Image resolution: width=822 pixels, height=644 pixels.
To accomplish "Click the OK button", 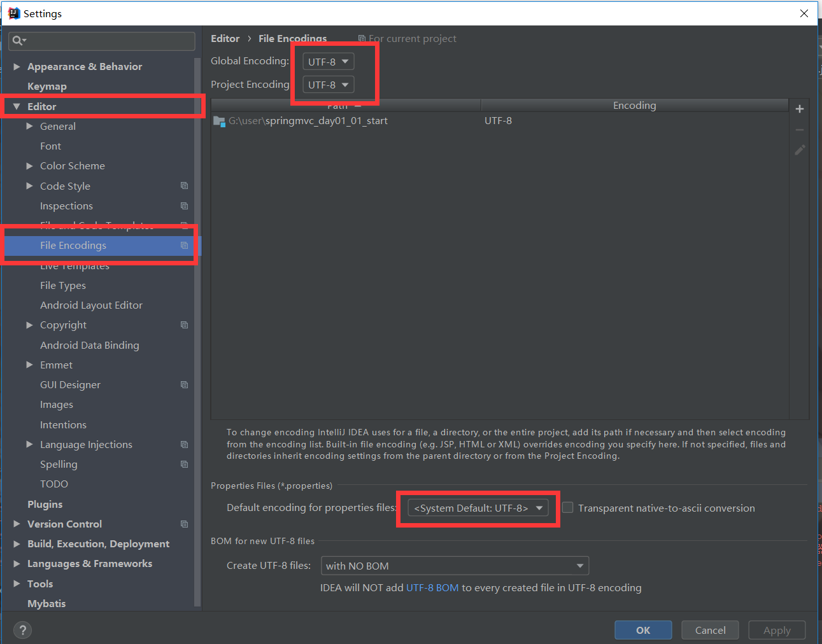I will [x=643, y=630].
